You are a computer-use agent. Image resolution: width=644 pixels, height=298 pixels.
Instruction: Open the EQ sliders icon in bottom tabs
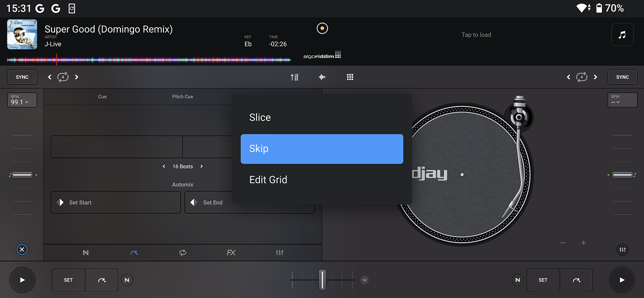pos(280,253)
